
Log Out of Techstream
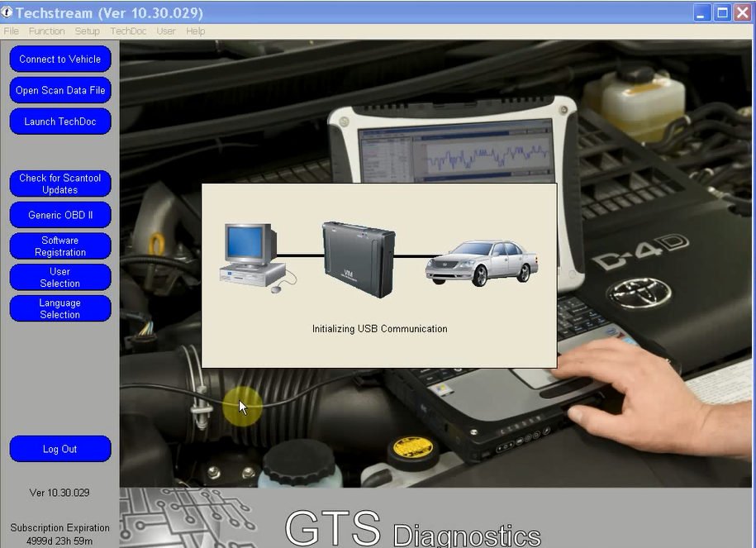(x=60, y=449)
